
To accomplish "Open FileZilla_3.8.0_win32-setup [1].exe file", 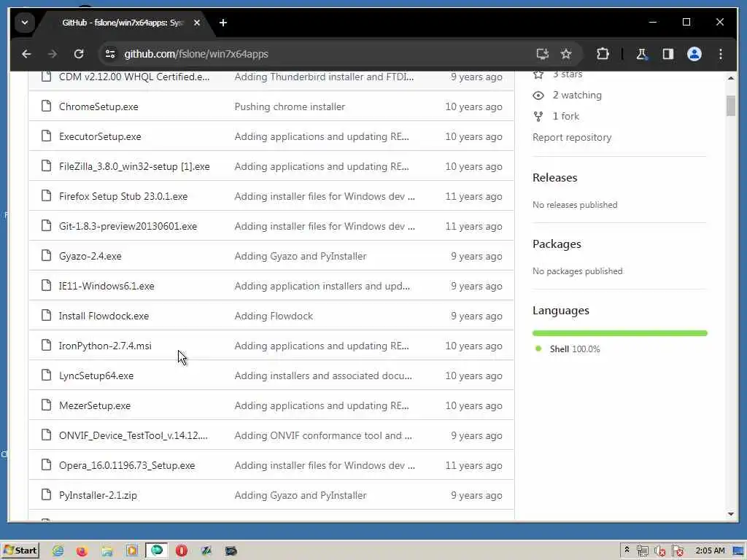I will point(134,167).
